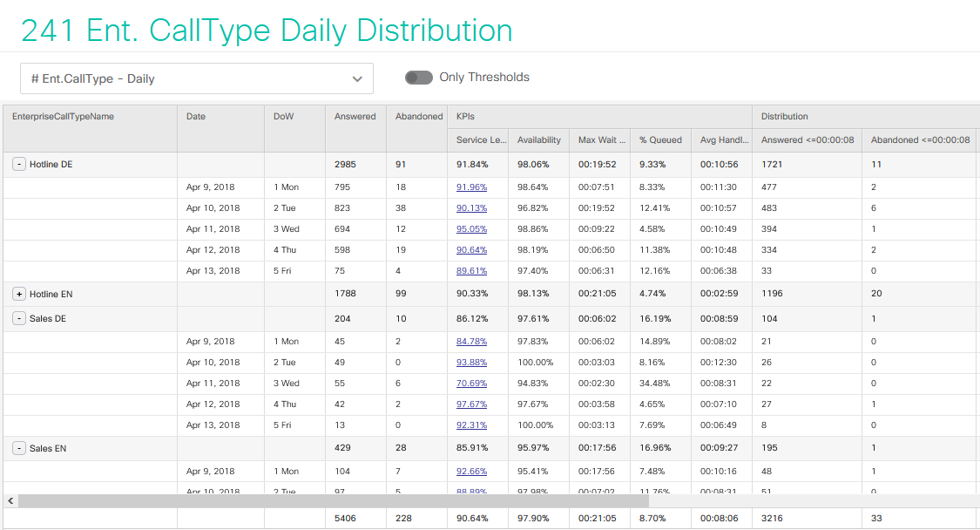
Task: Collapse the Sales EN group
Action: (19, 449)
